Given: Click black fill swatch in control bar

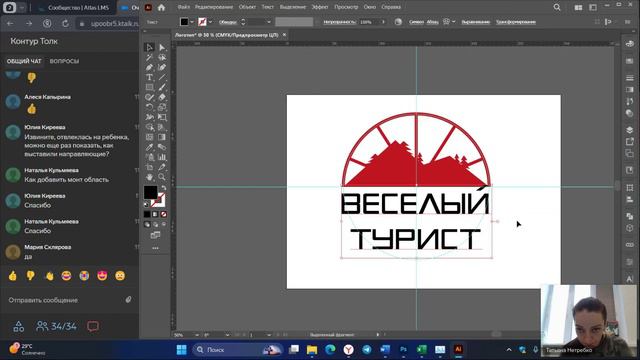Looking at the screenshot, I should [184, 22].
